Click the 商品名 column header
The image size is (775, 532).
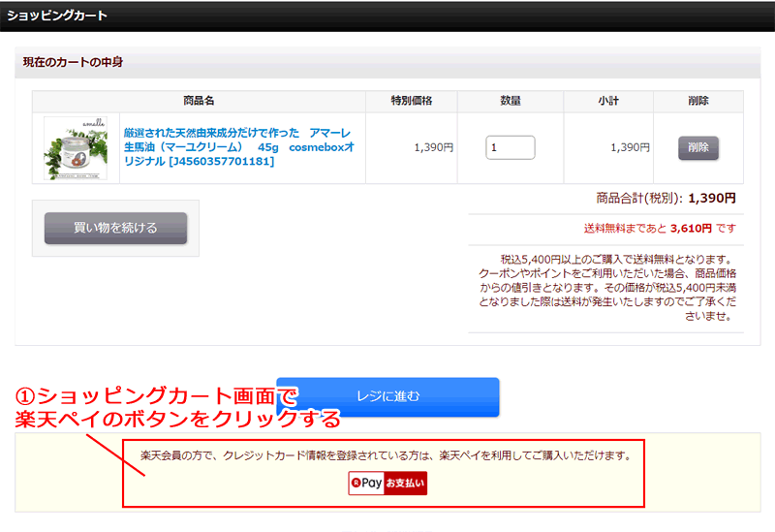pyautogui.click(x=199, y=101)
